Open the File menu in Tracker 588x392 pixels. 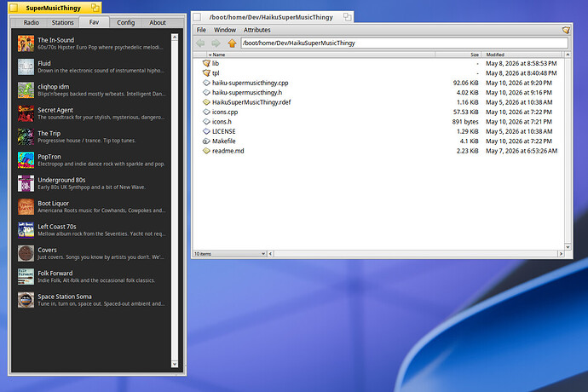point(201,30)
